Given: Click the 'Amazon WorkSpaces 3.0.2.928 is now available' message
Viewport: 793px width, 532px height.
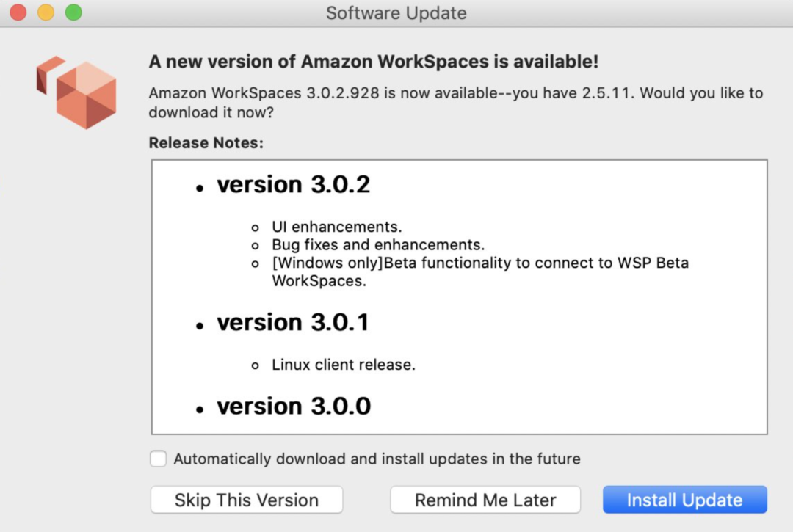Looking at the screenshot, I should 456,103.
